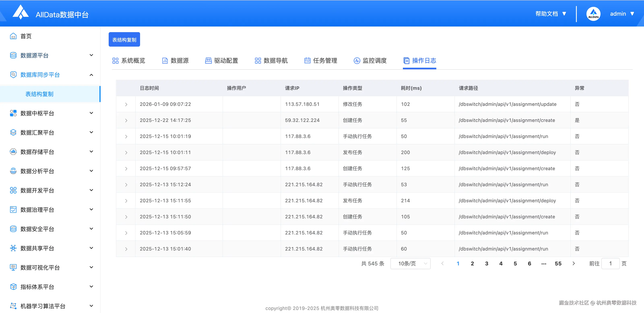
Task: Click the admin avatar icon
Action: (593, 14)
